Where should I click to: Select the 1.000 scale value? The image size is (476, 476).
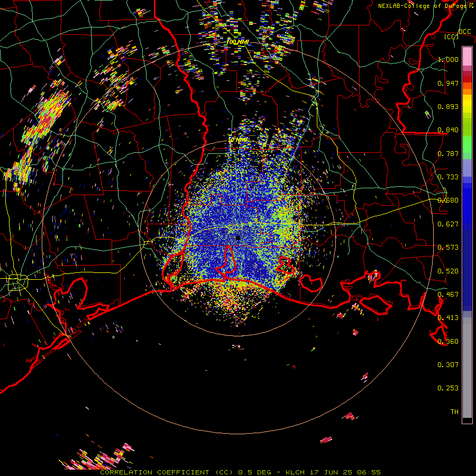click(448, 59)
